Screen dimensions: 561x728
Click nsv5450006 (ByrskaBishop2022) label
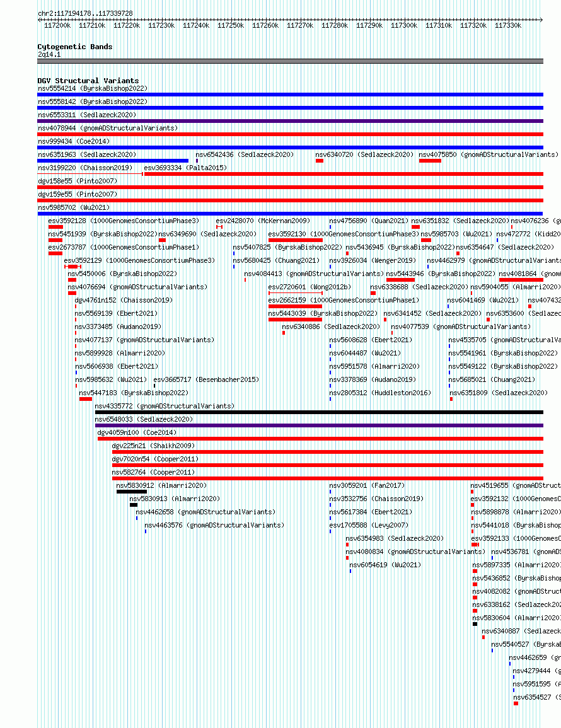pyautogui.click(x=123, y=274)
